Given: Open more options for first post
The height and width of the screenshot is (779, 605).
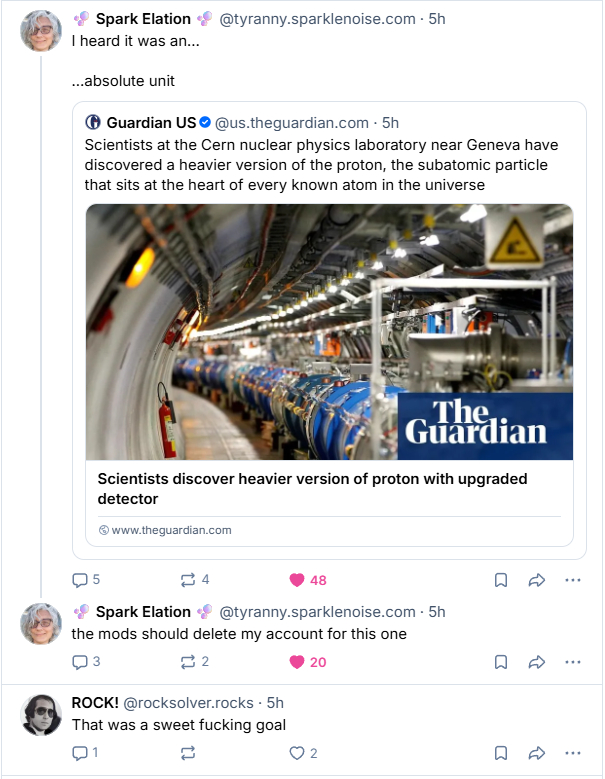Looking at the screenshot, I should tap(572, 580).
